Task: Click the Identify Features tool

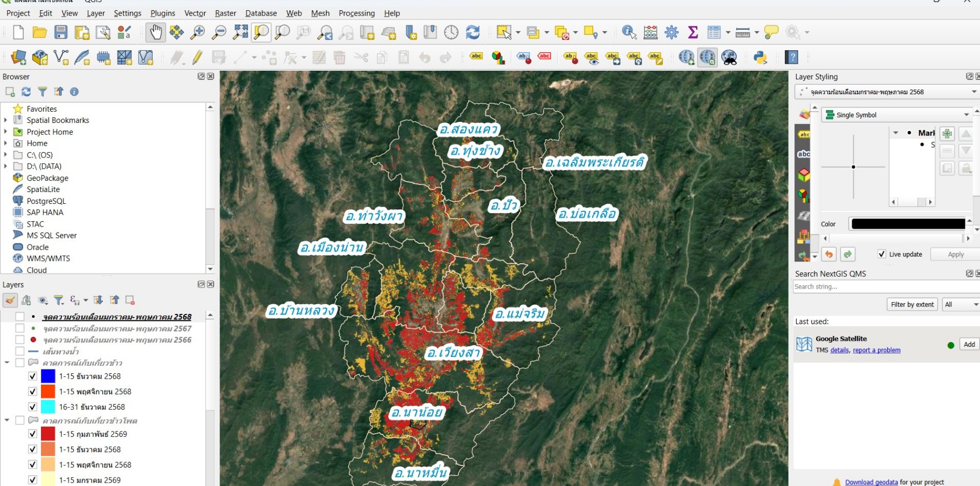Action: point(629,32)
